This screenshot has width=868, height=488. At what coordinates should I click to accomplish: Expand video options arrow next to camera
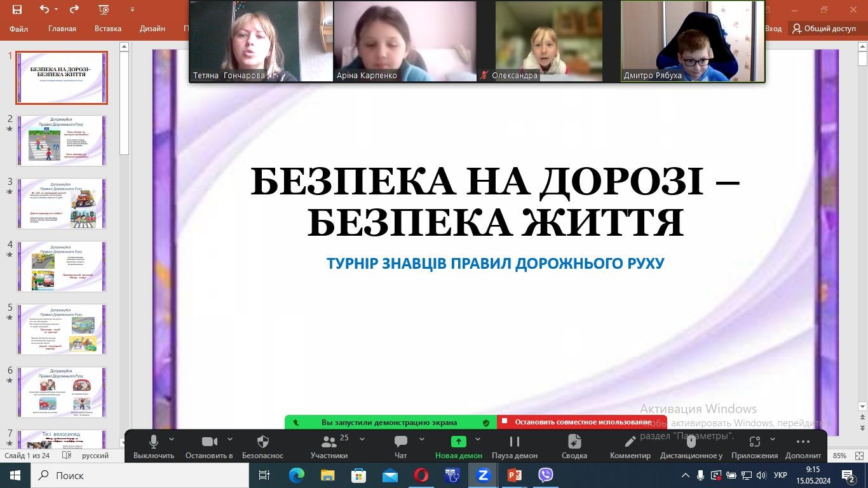[229, 439]
